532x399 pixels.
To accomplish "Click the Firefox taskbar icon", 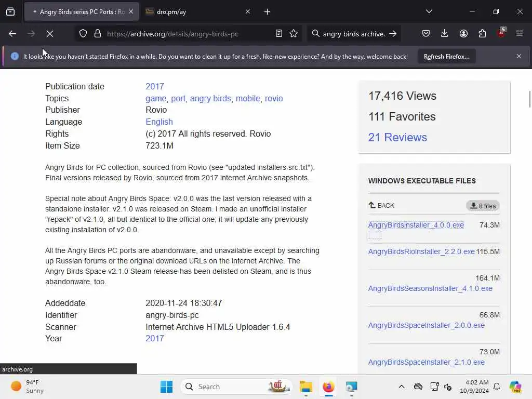I will [328, 387].
